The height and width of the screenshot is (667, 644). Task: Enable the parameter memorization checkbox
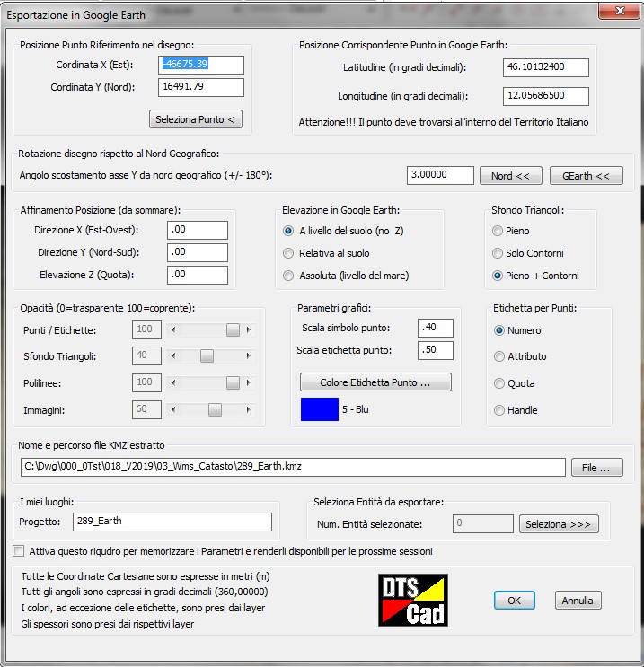(x=20, y=551)
